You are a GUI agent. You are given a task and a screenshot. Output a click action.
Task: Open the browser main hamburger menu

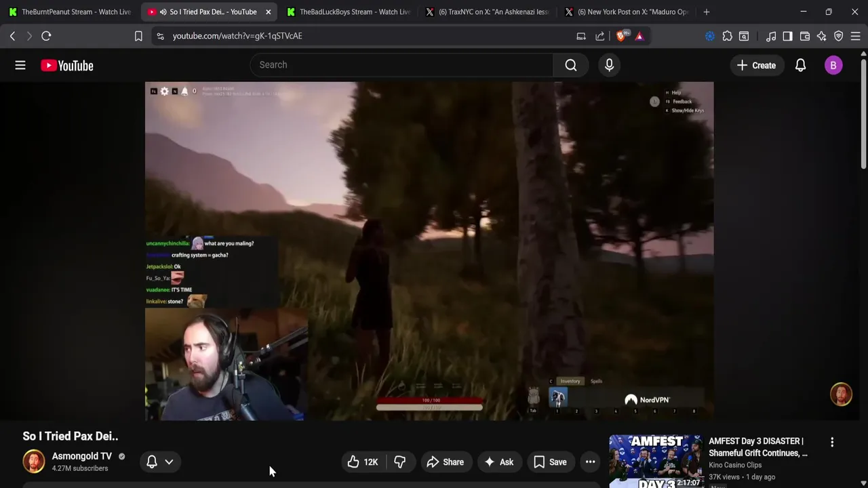(x=855, y=36)
